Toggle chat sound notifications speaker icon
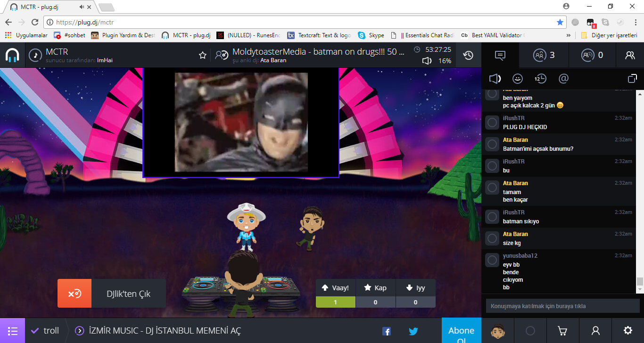The height and width of the screenshot is (343, 644). click(495, 78)
